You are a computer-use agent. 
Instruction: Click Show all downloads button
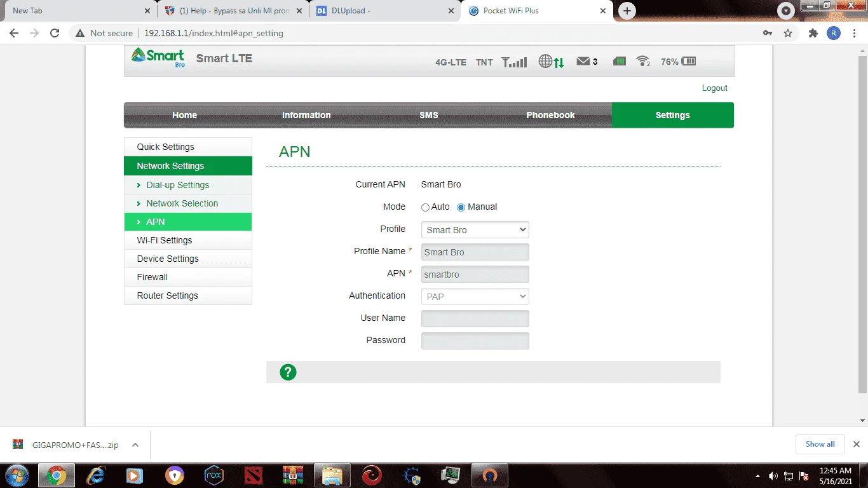[x=820, y=444]
